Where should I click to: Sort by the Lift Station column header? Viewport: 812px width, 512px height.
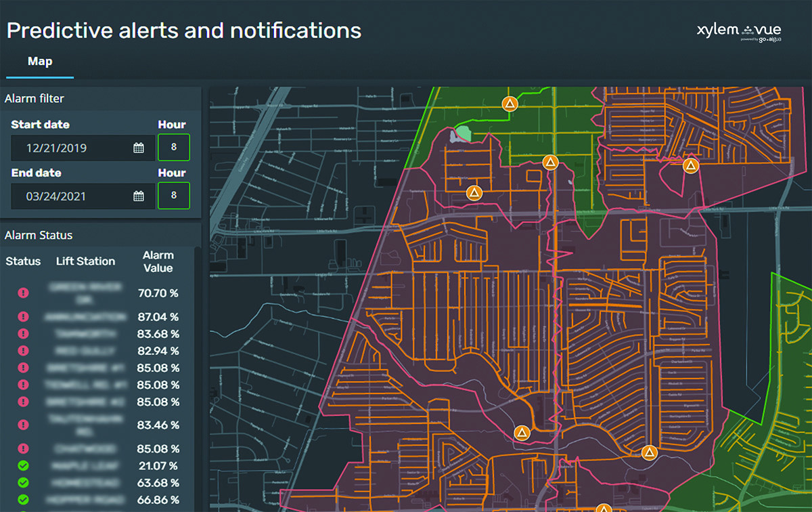(x=86, y=261)
